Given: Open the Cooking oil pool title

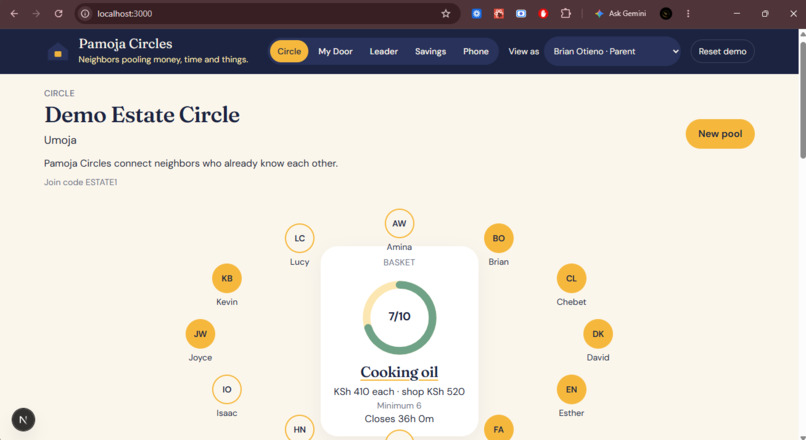Looking at the screenshot, I should (x=399, y=372).
